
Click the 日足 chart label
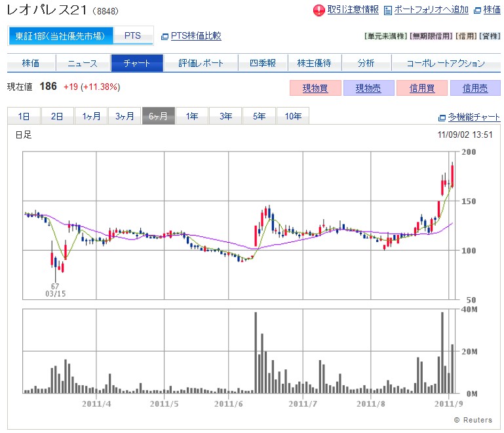point(24,134)
